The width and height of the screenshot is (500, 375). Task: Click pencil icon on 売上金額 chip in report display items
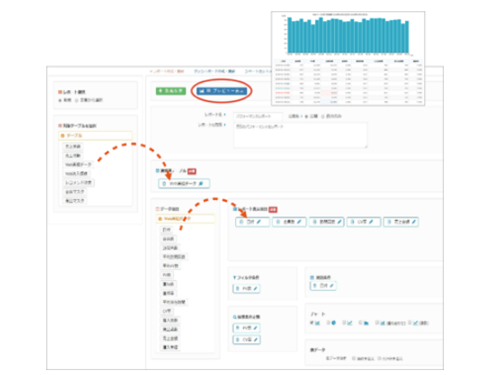pyautogui.click(x=414, y=222)
